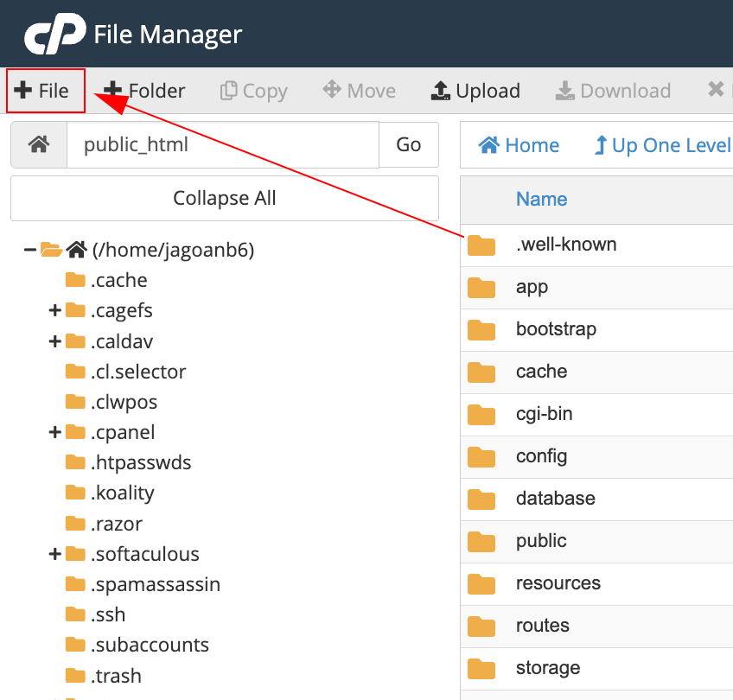The image size is (733, 700).
Task: Go up one level in directory
Action: [x=661, y=145]
